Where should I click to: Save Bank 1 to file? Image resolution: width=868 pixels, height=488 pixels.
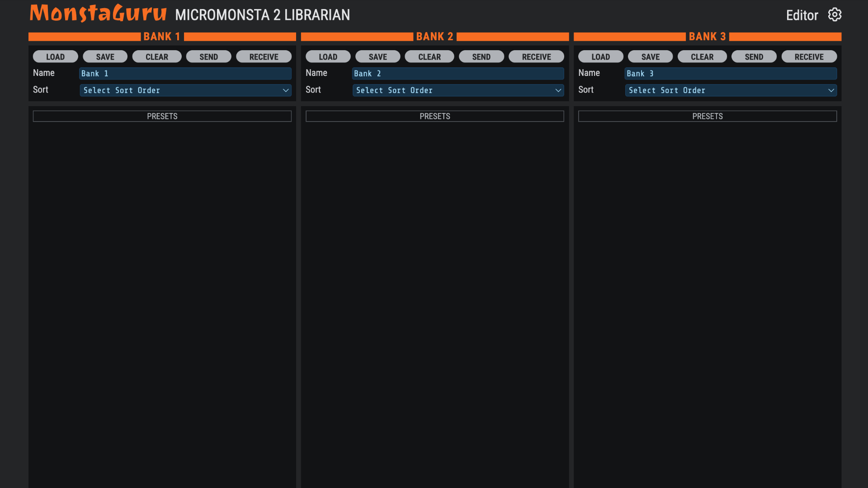pos(105,57)
